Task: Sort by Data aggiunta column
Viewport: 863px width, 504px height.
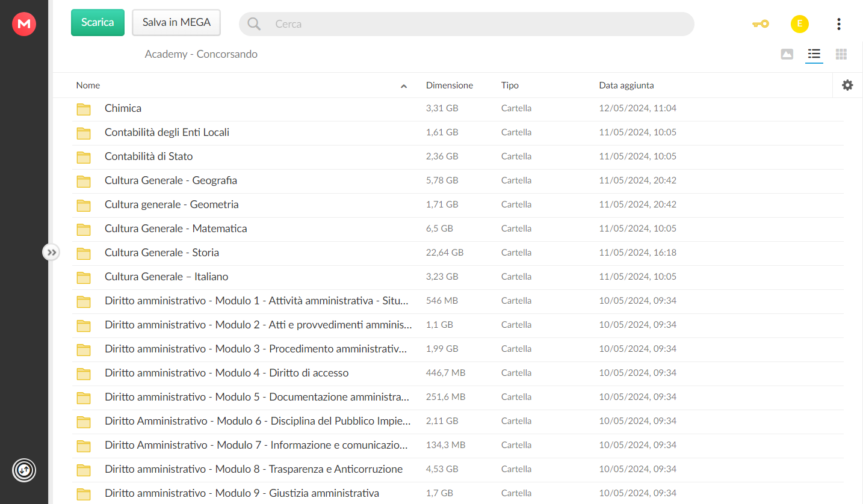Action: [x=626, y=85]
